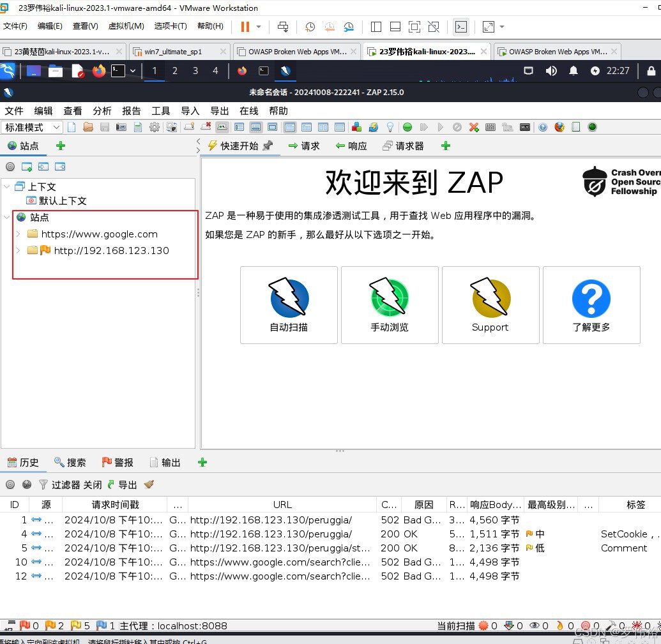Click new context icon in sites panel

coord(27,167)
